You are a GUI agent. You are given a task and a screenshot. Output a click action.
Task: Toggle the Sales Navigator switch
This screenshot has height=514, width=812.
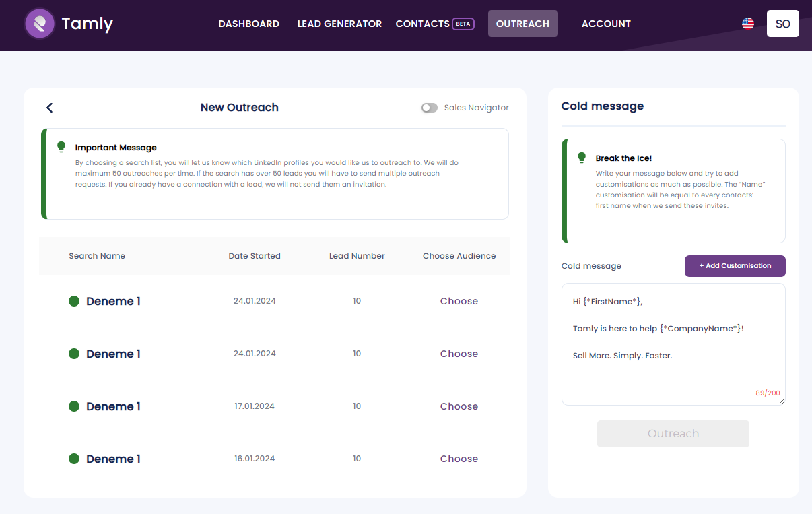click(x=430, y=108)
